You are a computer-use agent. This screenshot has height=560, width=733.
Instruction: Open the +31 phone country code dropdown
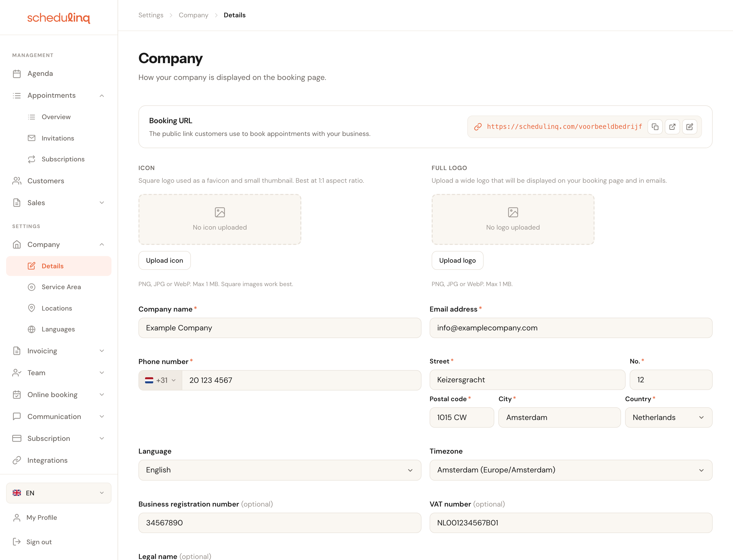(160, 380)
